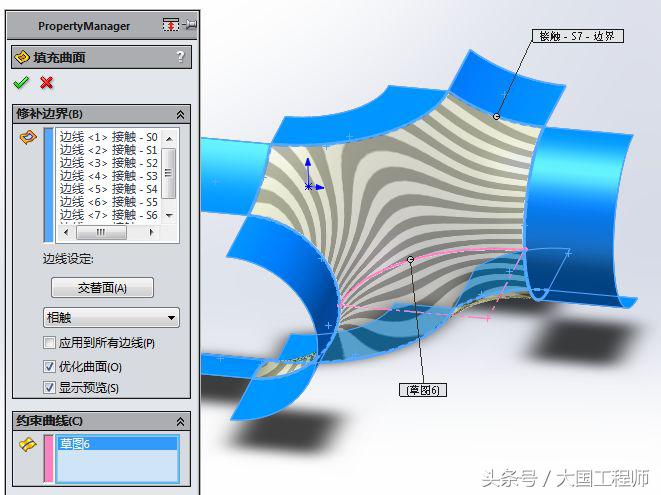The height and width of the screenshot is (495, 661).
Task: Select 边线 <6> 接触 - S5 in list
Action: [108, 202]
